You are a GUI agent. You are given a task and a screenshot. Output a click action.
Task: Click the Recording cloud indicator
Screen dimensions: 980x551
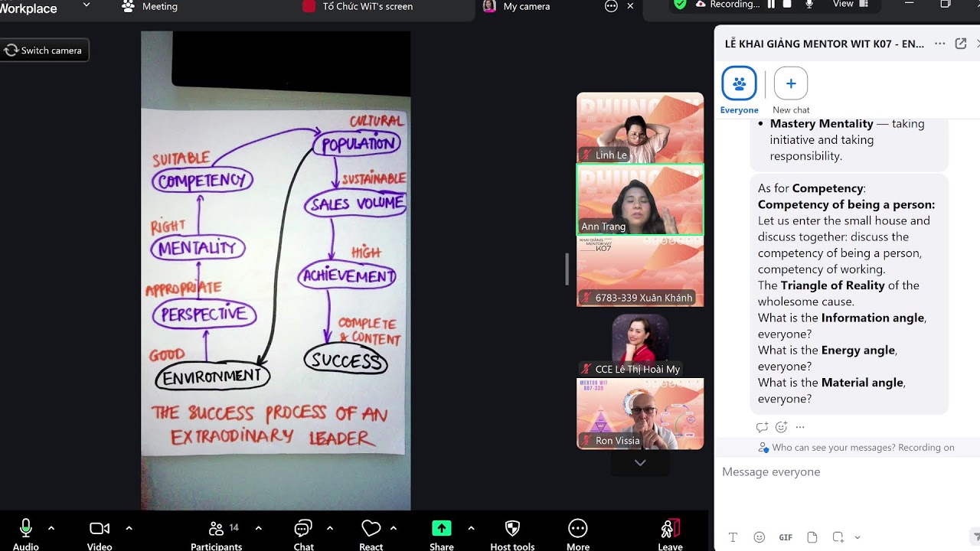[727, 4]
